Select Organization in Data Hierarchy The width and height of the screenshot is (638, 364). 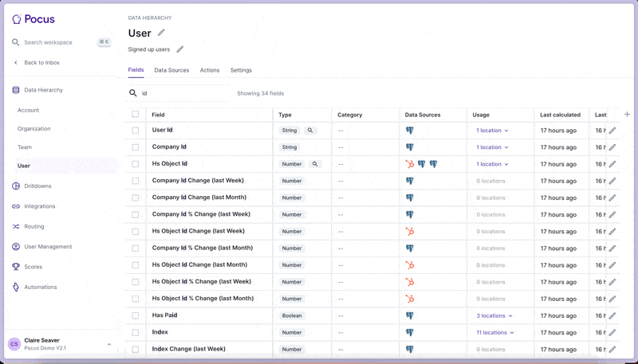tap(33, 129)
